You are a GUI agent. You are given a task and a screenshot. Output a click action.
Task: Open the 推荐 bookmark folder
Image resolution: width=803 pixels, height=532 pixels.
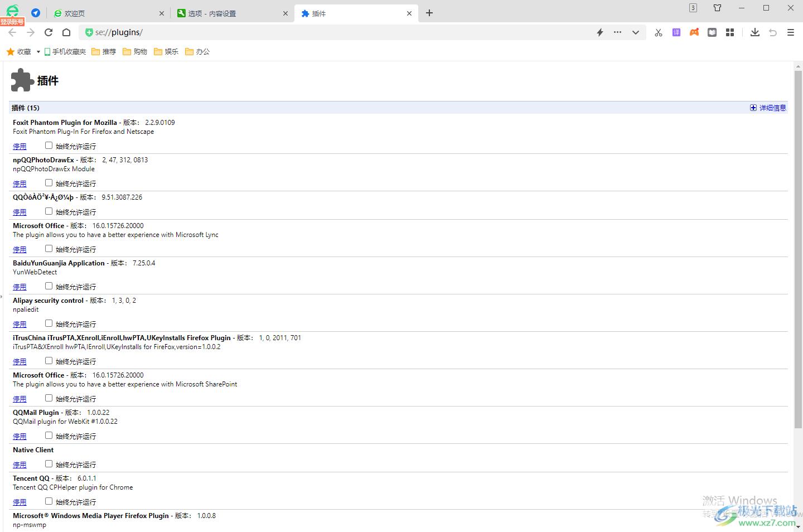[104, 52]
